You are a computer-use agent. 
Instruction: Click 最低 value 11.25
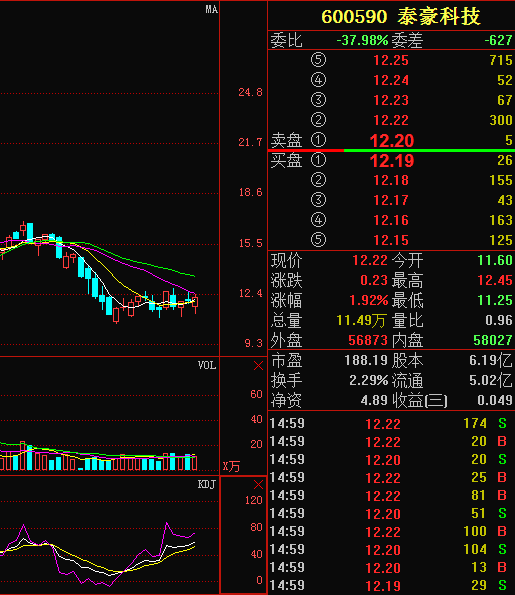coord(495,301)
